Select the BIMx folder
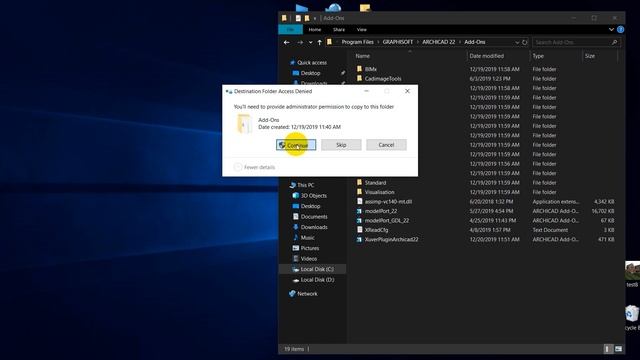Image resolution: width=640 pixels, height=360 pixels. 371,69
